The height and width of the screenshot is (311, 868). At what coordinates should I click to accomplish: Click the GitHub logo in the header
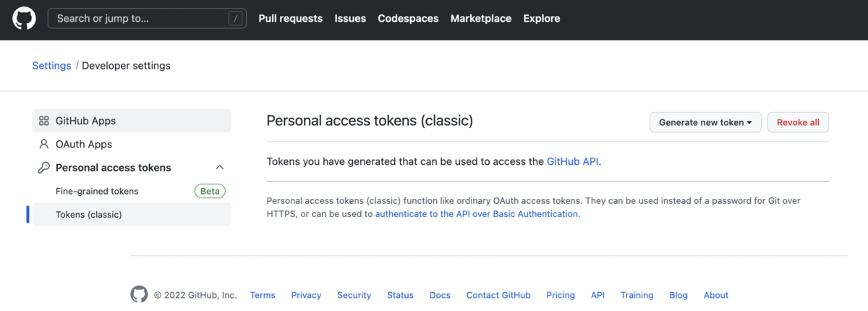click(24, 19)
